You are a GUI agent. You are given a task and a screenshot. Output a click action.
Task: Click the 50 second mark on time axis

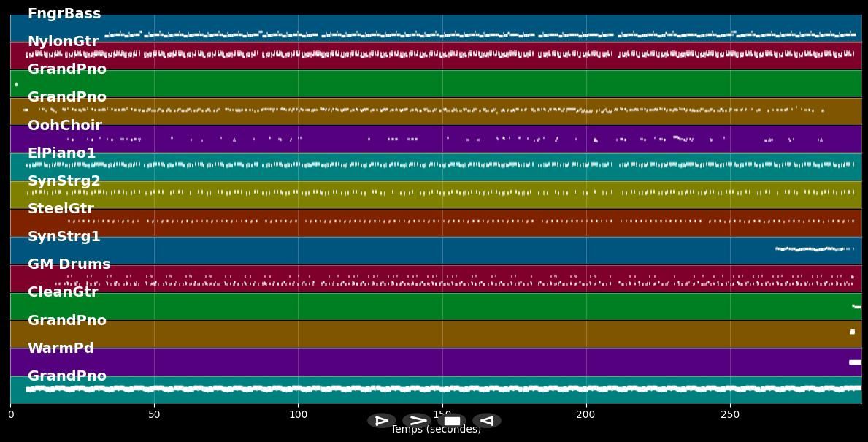(154, 415)
